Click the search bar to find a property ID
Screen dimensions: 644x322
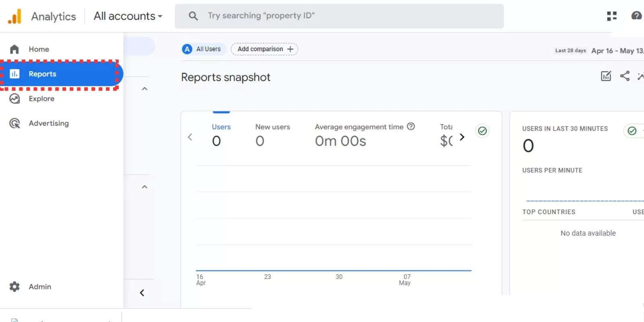(x=339, y=16)
